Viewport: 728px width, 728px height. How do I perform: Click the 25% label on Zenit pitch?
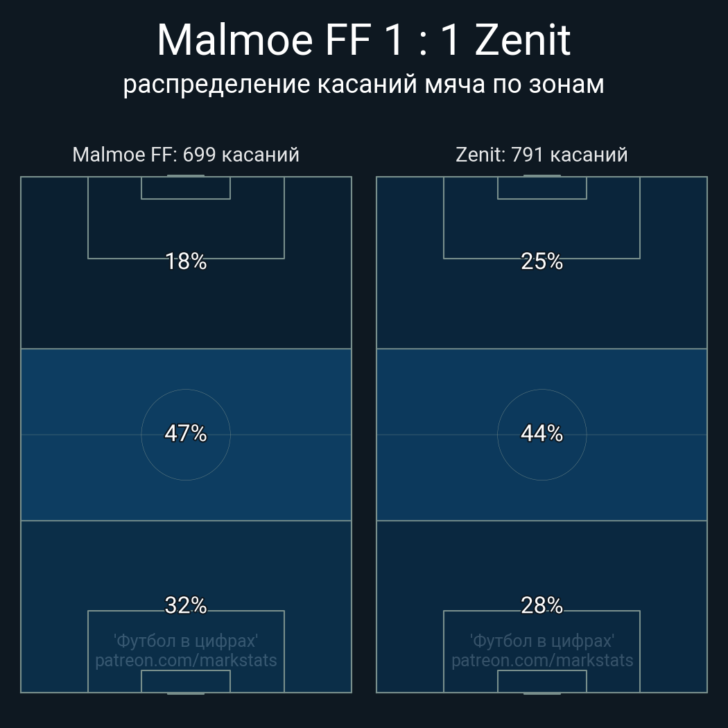click(x=541, y=261)
